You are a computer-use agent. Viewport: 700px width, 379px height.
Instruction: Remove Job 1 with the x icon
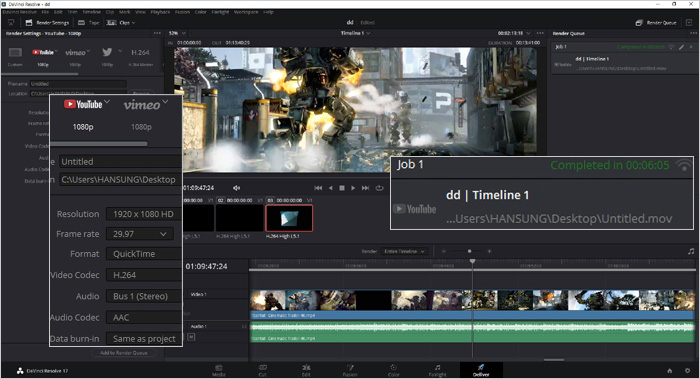click(x=692, y=46)
